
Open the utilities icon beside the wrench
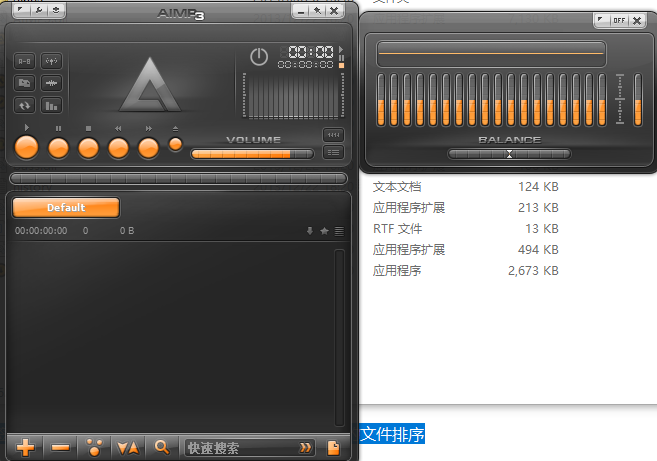point(56,10)
